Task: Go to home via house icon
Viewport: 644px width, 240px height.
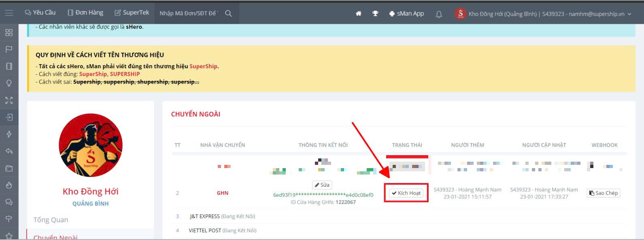Action: [x=358, y=13]
